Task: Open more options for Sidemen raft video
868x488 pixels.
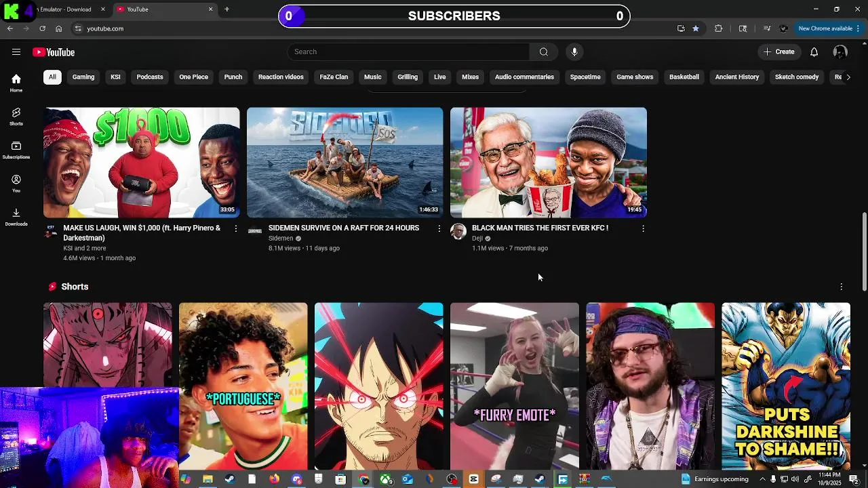Action: [x=439, y=229]
